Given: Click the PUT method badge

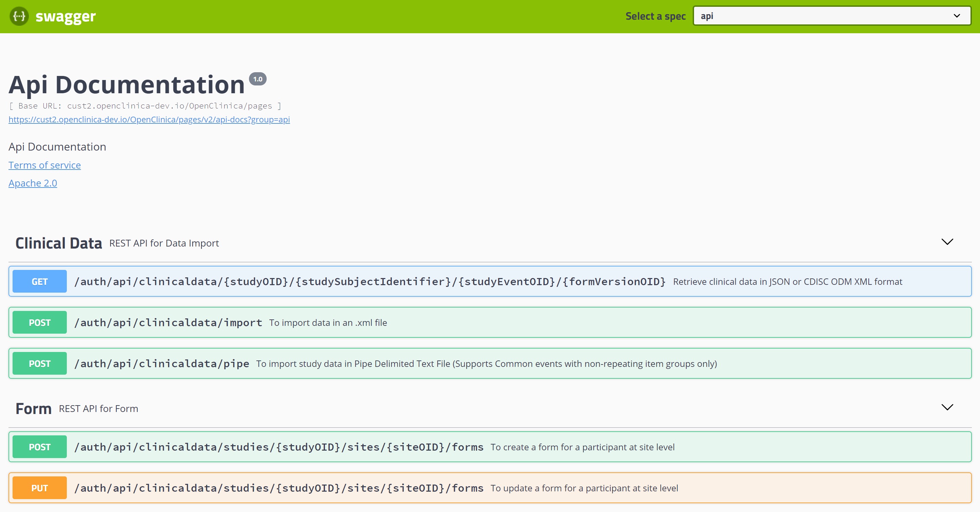Looking at the screenshot, I should coord(40,488).
